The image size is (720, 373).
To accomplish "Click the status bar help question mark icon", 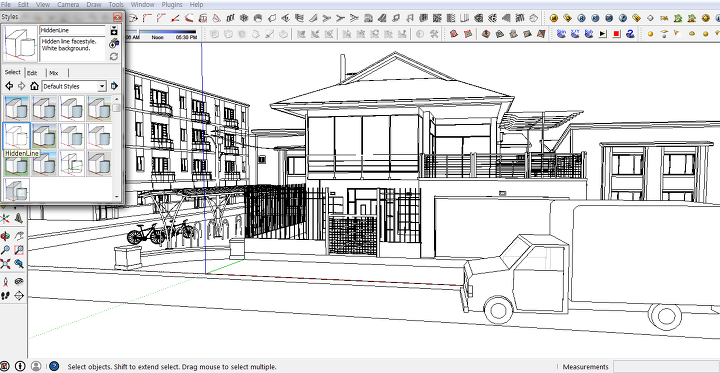I will [x=54, y=366].
